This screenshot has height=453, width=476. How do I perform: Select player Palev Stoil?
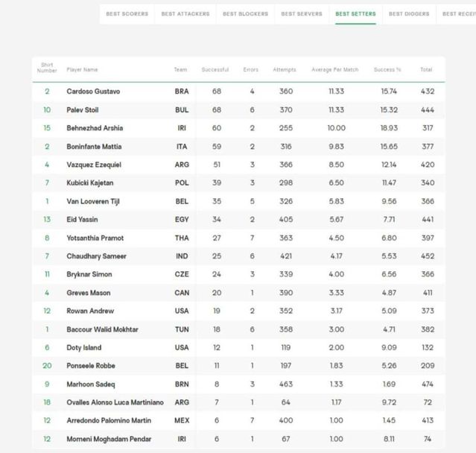point(83,110)
